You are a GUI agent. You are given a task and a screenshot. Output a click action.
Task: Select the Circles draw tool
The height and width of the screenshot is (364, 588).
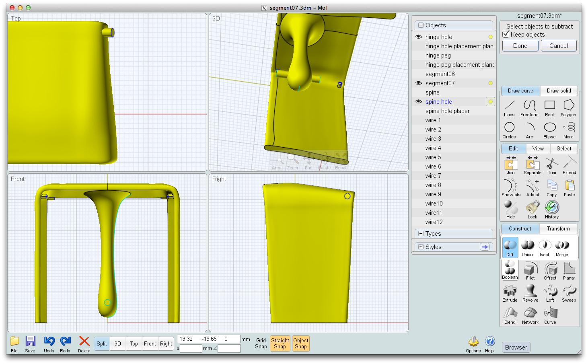[x=509, y=130]
